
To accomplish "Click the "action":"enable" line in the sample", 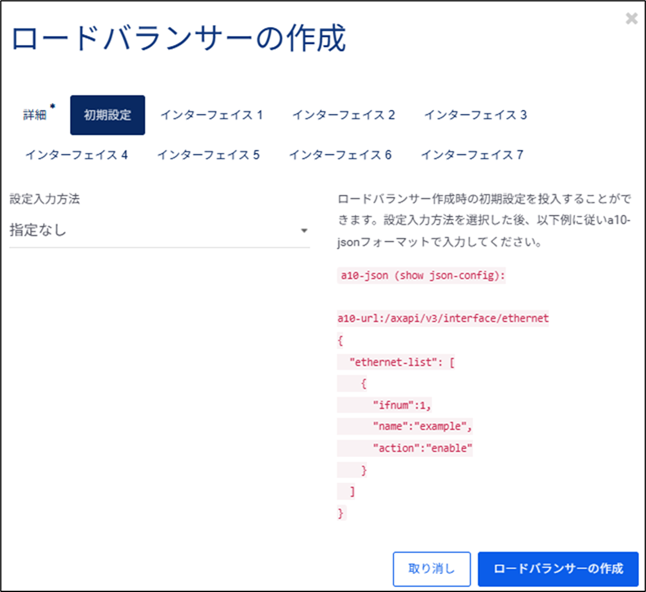I will tap(421, 448).
